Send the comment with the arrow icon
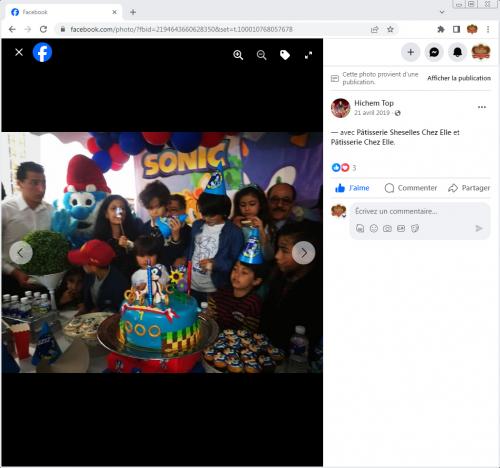500x468 pixels. tap(479, 228)
